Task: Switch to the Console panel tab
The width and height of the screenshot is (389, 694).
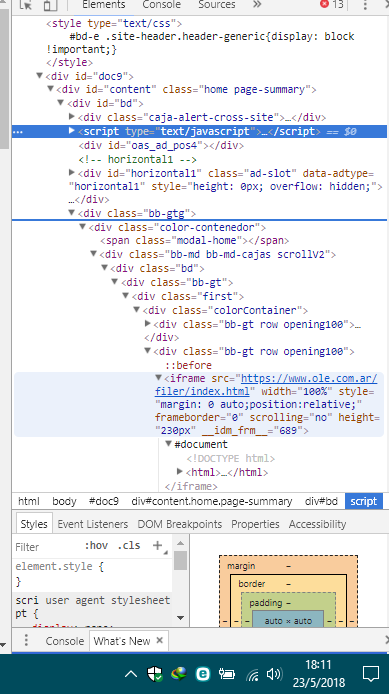Action: [x=162, y=5]
